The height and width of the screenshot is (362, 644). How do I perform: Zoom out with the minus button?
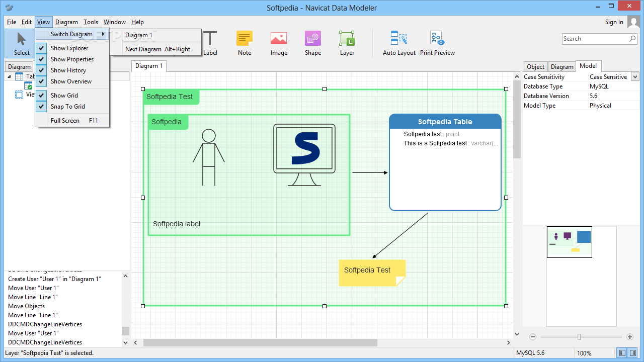533,337
